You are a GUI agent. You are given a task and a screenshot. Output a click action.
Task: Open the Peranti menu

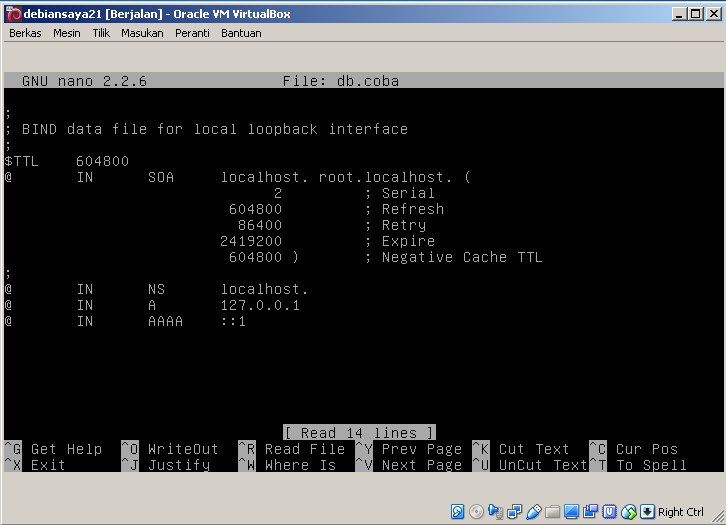pos(192,33)
